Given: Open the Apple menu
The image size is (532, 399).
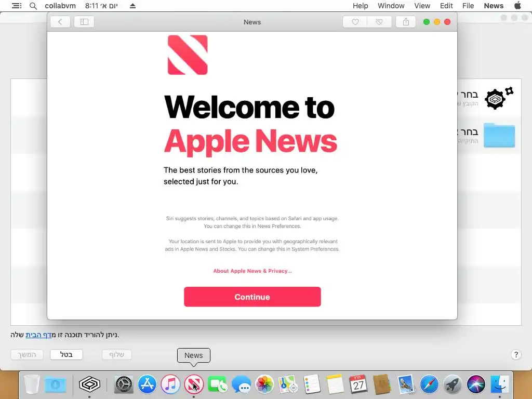Looking at the screenshot, I should click(x=518, y=6).
